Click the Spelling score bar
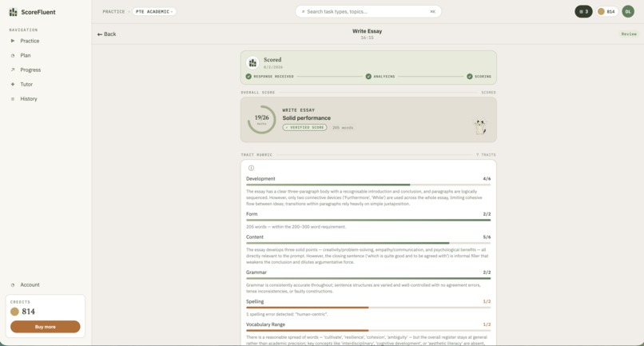Screen dimensions: 644x346 tap(368, 308)
